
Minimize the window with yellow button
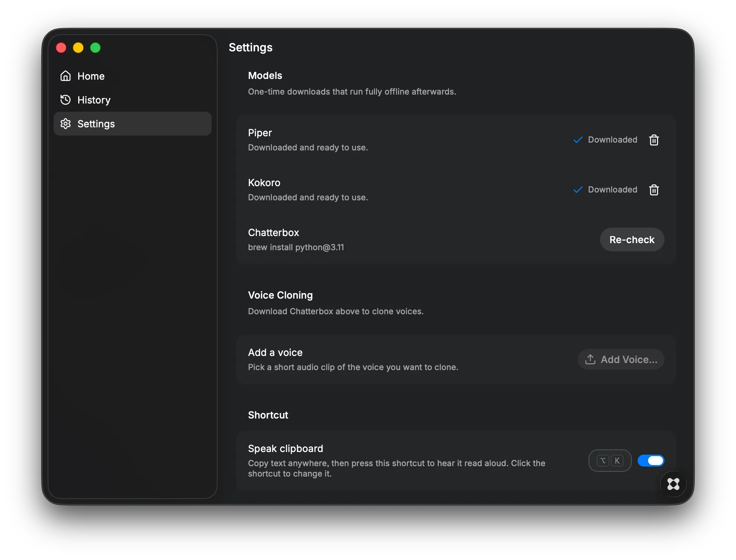pyautogui.click(x=78, y=48)
